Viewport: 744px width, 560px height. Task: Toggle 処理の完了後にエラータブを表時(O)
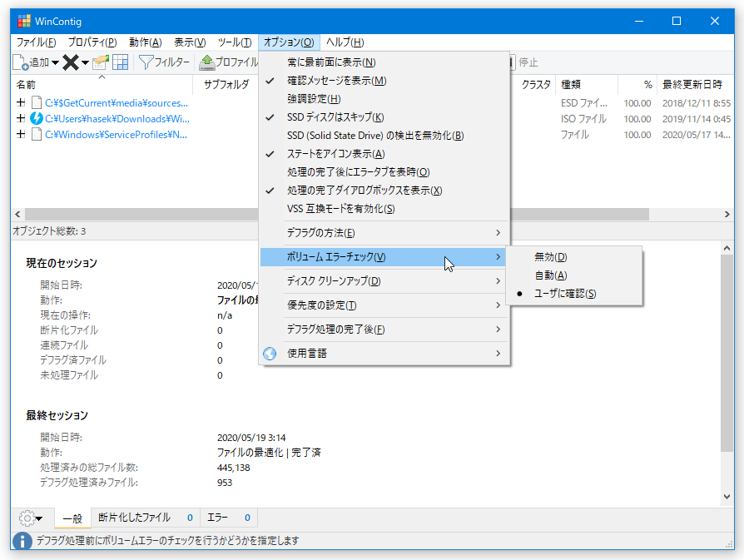pyautogui.click(x=384, y=171)
